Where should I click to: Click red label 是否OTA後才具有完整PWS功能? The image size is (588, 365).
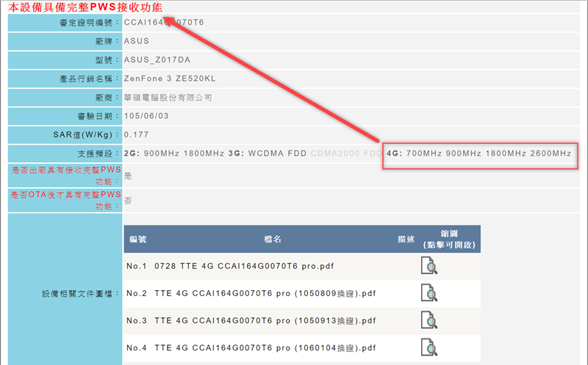pyautogui.click(x=66, y=200)
